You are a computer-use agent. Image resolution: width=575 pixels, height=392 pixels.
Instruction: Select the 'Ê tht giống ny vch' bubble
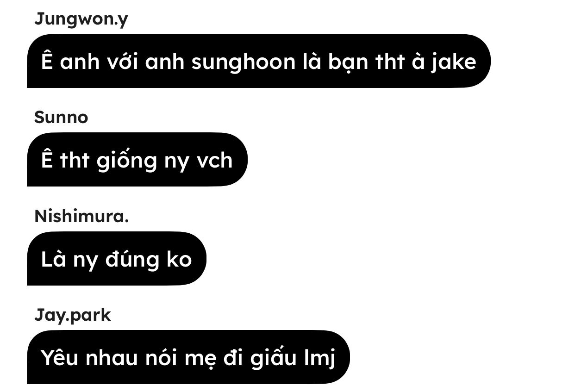pos(137,160)
